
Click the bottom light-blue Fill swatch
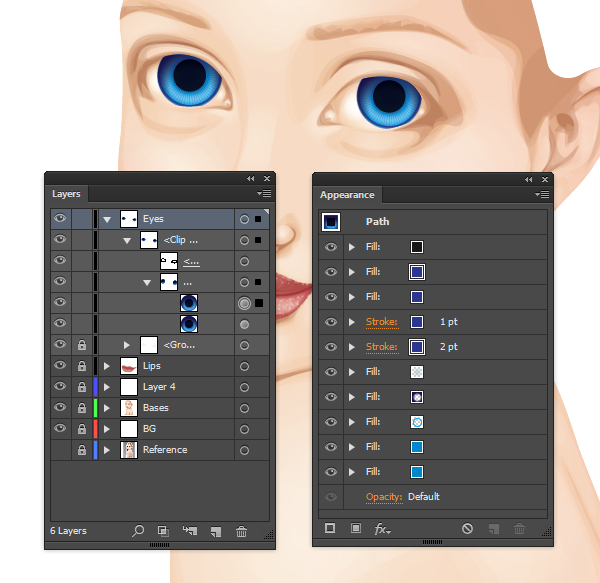click(417, 472)
